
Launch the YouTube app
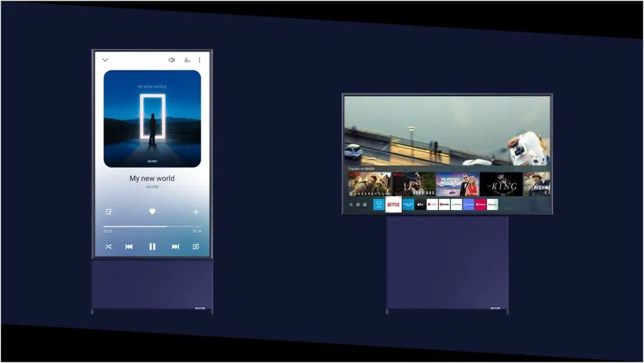tap(445, 205)
